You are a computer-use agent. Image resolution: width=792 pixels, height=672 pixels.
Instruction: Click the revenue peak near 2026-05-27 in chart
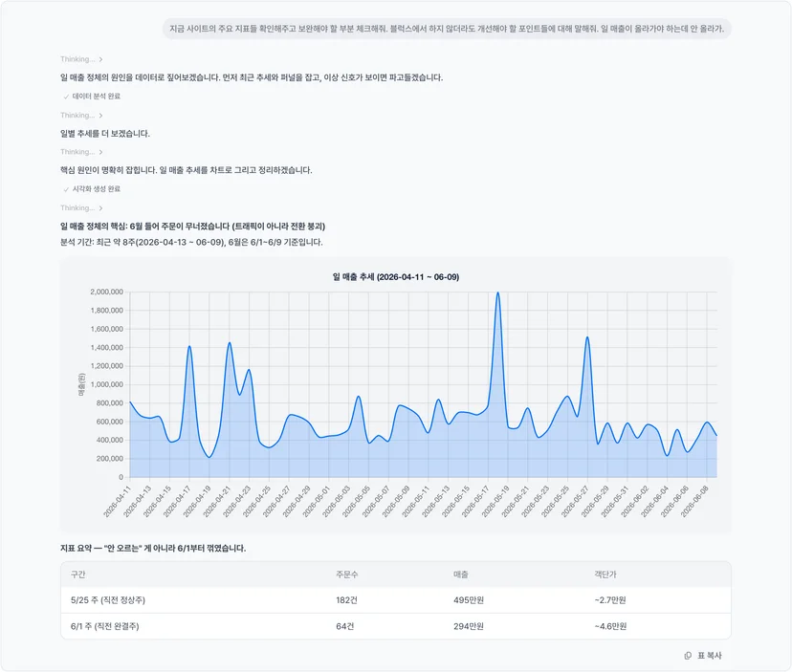587,337
